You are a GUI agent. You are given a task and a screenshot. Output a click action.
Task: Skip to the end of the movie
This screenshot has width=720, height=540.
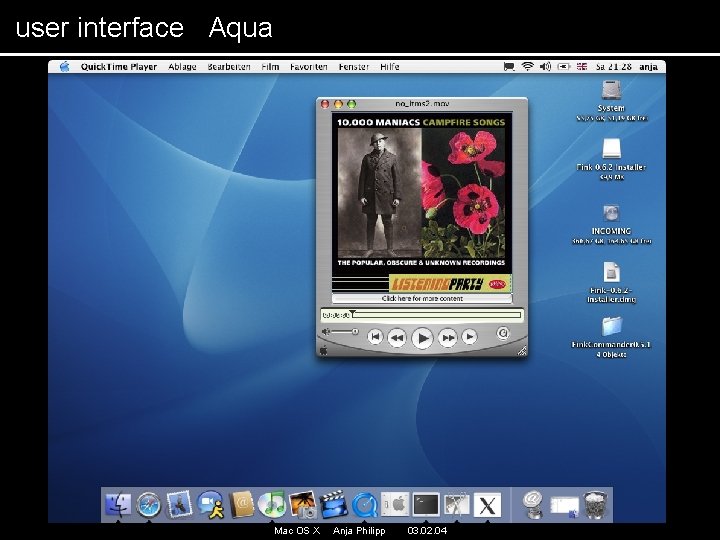[470, 338]
